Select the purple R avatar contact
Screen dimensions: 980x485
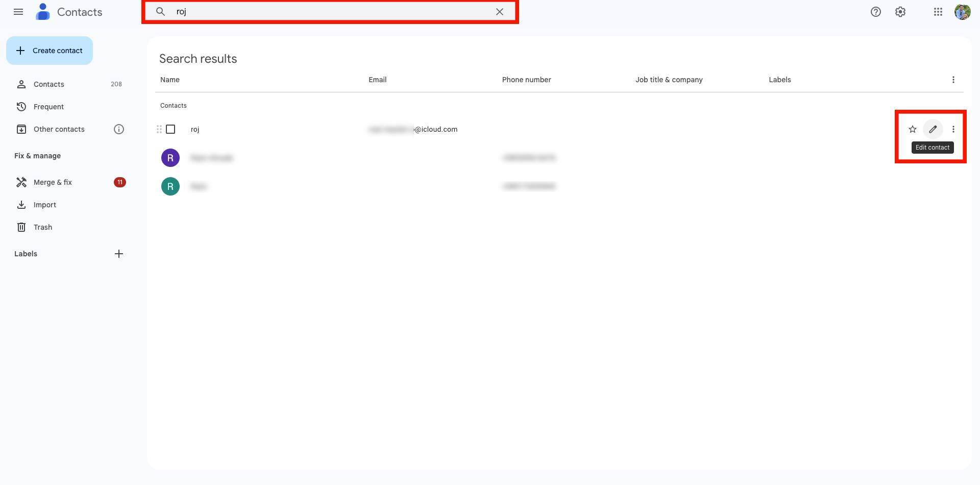pyautogui.click(x=170, y=158)
